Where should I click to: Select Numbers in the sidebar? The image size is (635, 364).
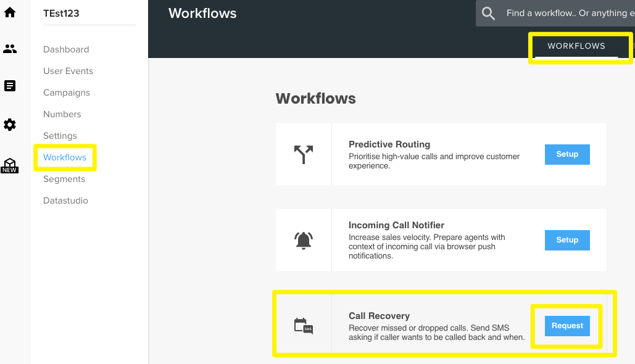coord(62,114)
